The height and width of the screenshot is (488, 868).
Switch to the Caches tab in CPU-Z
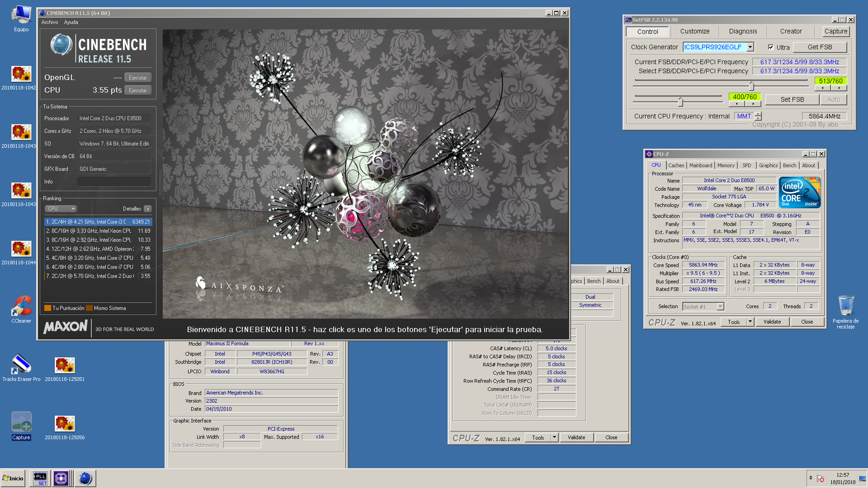(x=676, y=165)
